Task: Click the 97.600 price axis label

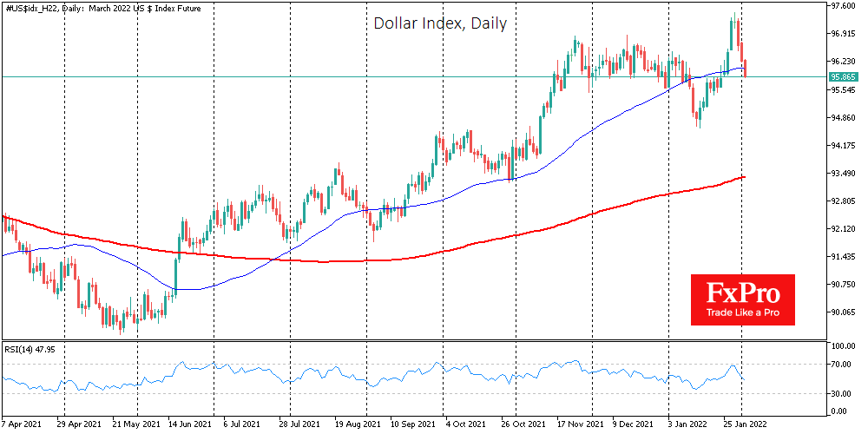Action: [x=844, y=6]
